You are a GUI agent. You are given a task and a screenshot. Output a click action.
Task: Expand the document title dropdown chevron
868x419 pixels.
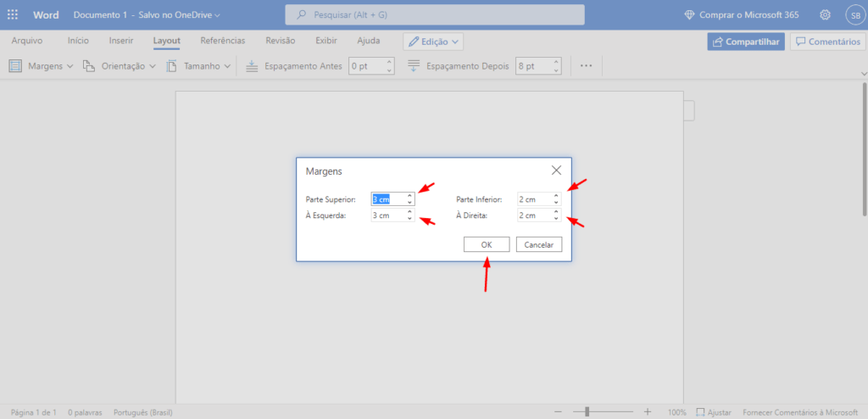click(x=218, y=15)
